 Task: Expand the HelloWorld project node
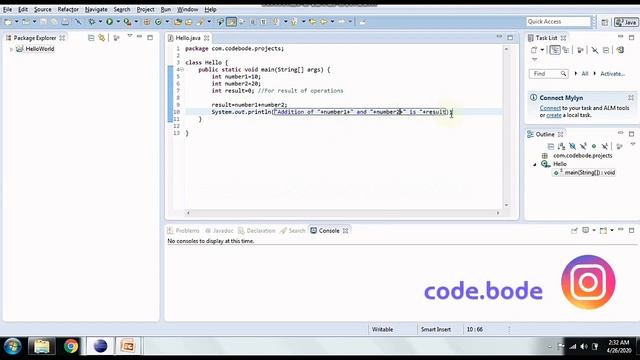pos(11,49)
